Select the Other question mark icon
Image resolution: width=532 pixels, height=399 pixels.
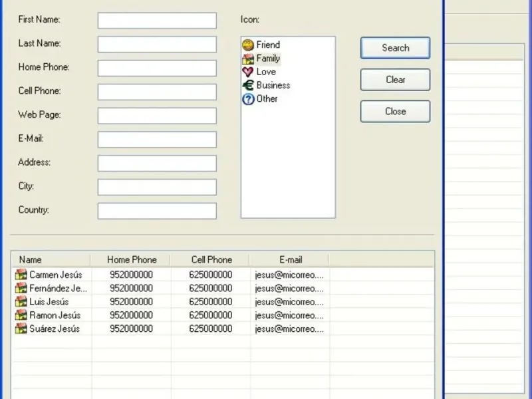click(x=248, y=99)
